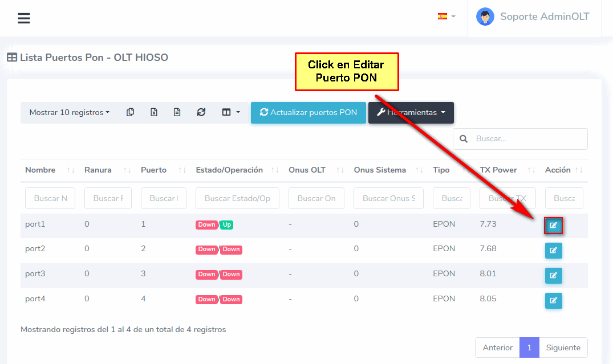This screenshot has height=364, width=613.
Task: Edit PON port for port1
Action: (x=553, y=226)
